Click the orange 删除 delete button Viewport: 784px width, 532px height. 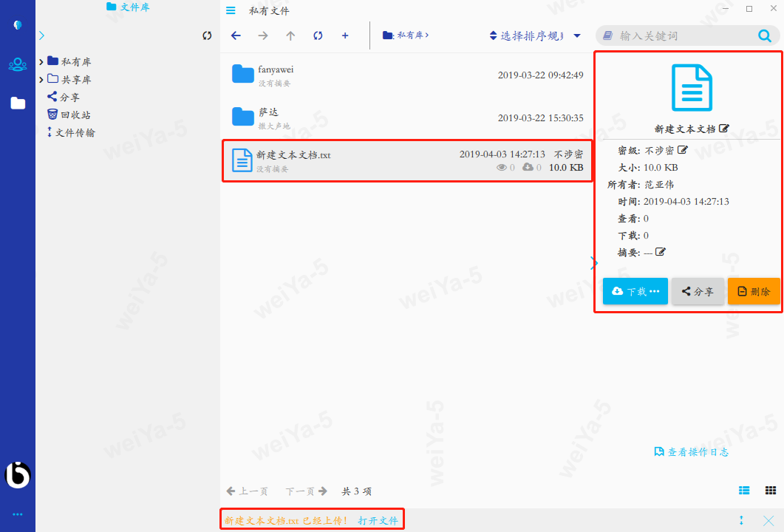pos(754,291)
